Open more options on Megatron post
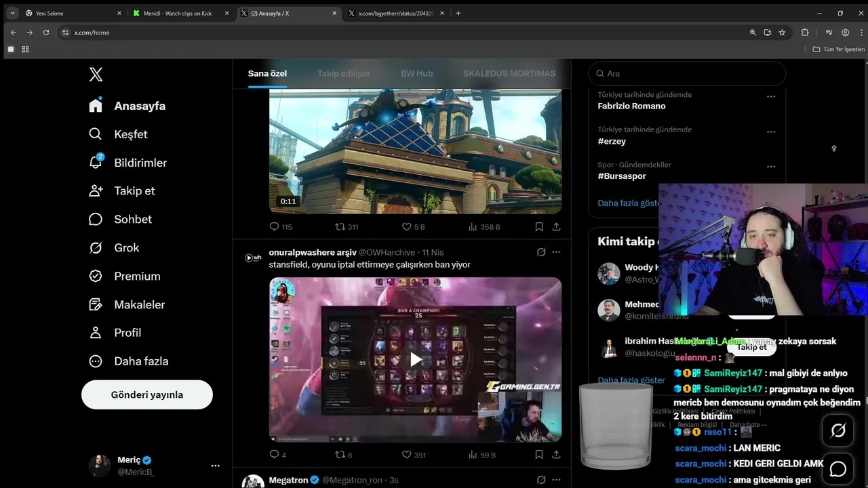868x488 pixels. 556,480
